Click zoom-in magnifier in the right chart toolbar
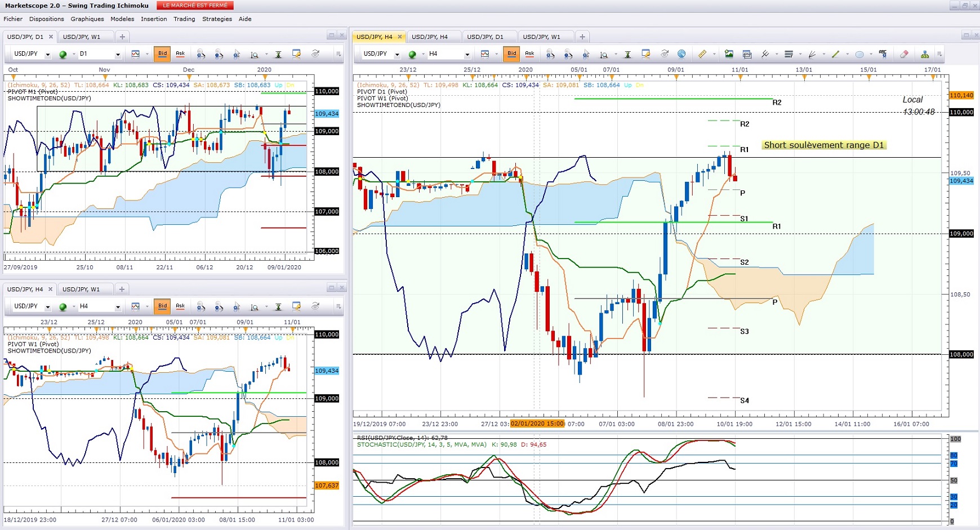Screen dimensions: 980x530 point(550,54)
